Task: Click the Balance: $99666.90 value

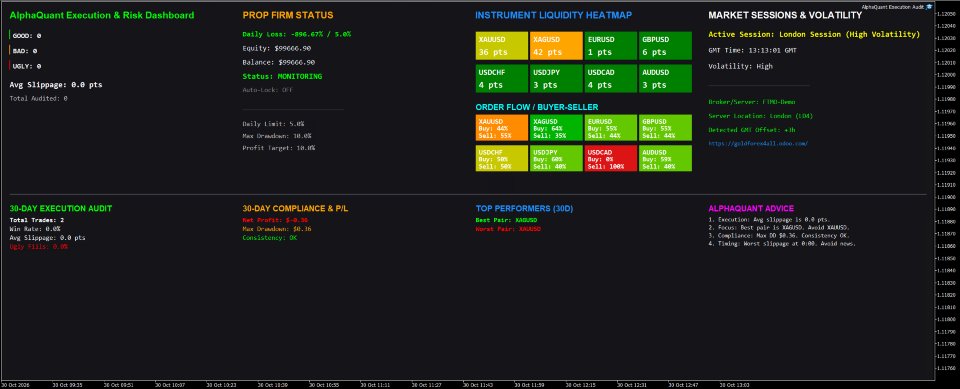Action: (x=279, y=62)
